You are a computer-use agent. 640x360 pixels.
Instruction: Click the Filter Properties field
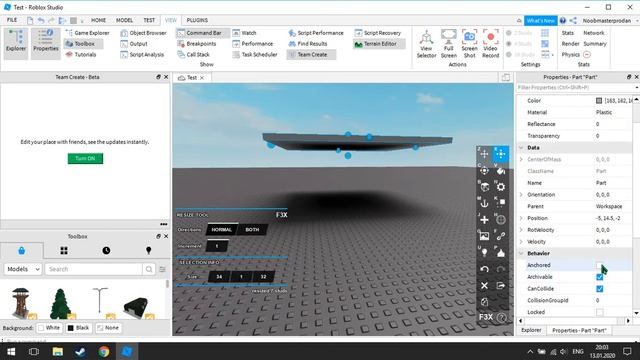click(575, 88)
